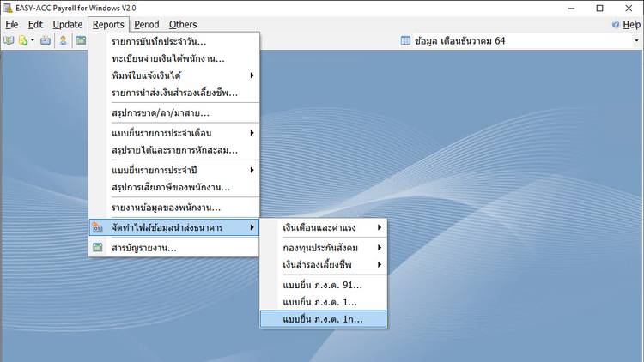Click the icon beside จัดทำไฟล์ข้อมูลนำส่งธนาคาร
Image resolution: width=644 pixels, height=362 pixels.
click(97, 227)
